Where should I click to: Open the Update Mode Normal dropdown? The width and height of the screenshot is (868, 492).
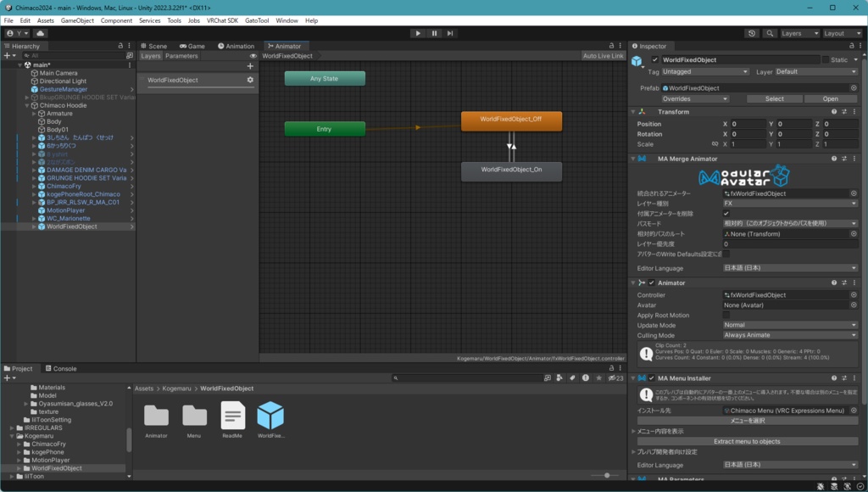[790, 325]
